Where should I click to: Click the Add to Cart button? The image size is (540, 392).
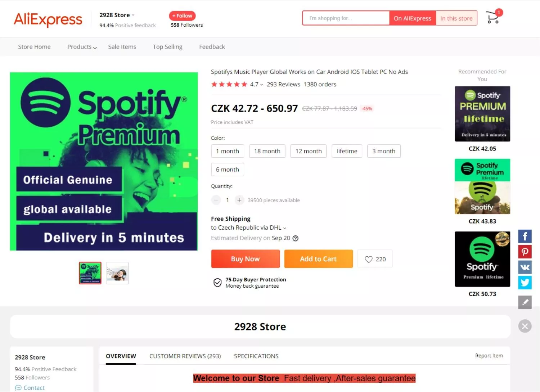319,259
